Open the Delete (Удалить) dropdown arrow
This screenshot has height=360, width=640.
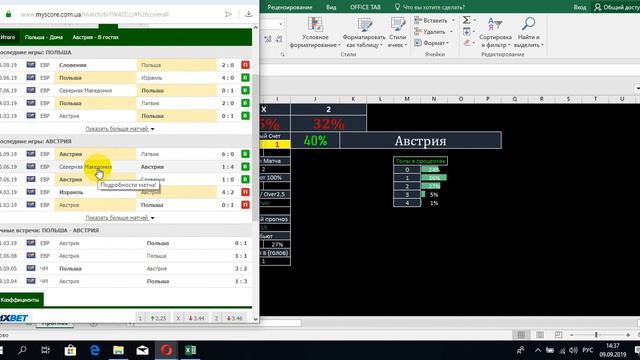click(x=451, y=31)
